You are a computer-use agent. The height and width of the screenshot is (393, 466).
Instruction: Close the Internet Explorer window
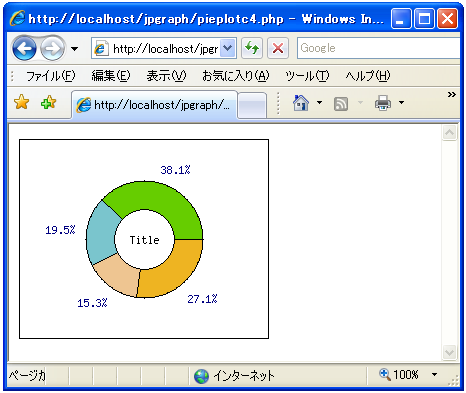point(447,19)
